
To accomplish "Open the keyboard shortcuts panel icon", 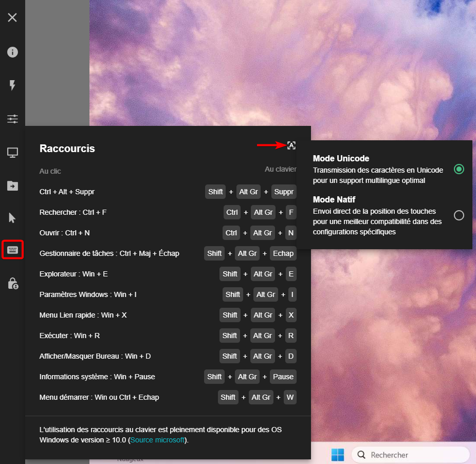I will (12, 250).
